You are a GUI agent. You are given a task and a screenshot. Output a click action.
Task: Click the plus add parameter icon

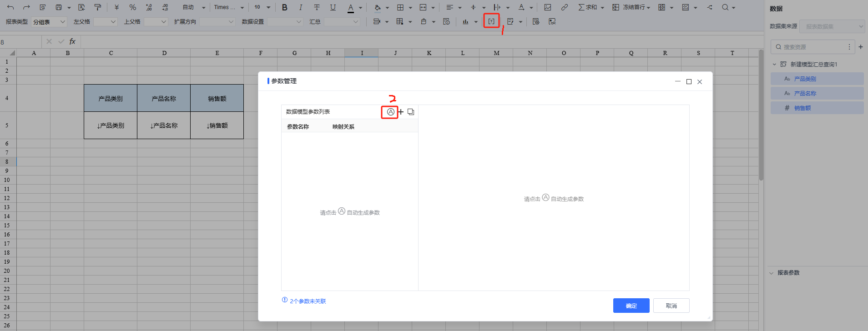[401, 112]
